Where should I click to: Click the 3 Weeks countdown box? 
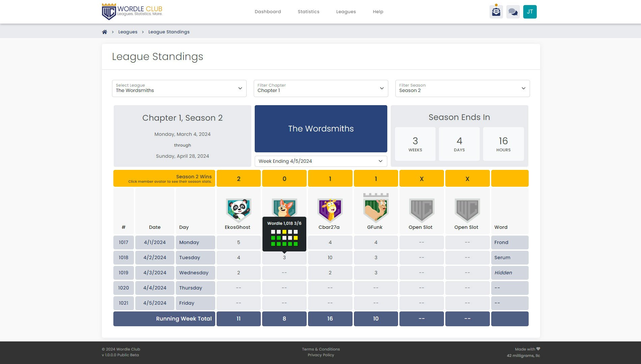click(415, 144)
